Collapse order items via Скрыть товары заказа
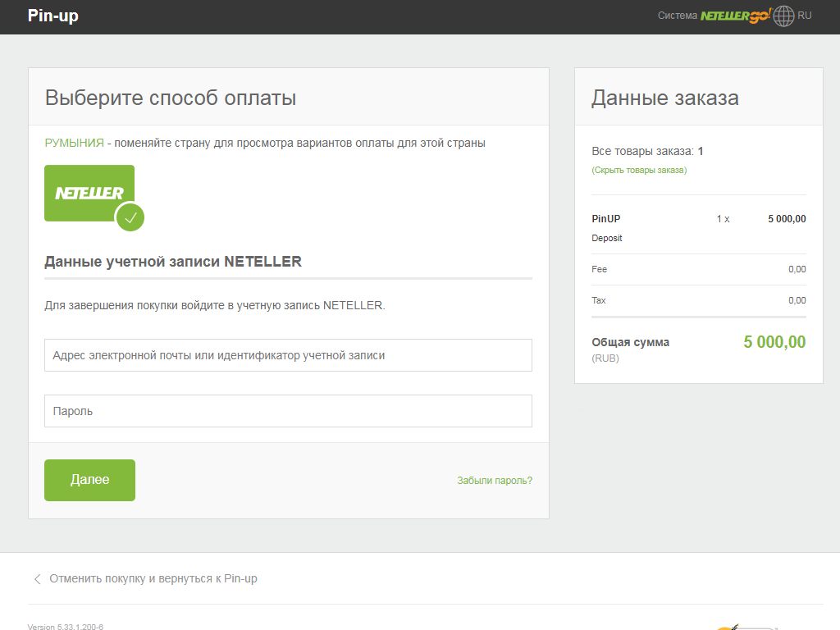The height and width of the screenshot is (630, 840). coord(639,170)
